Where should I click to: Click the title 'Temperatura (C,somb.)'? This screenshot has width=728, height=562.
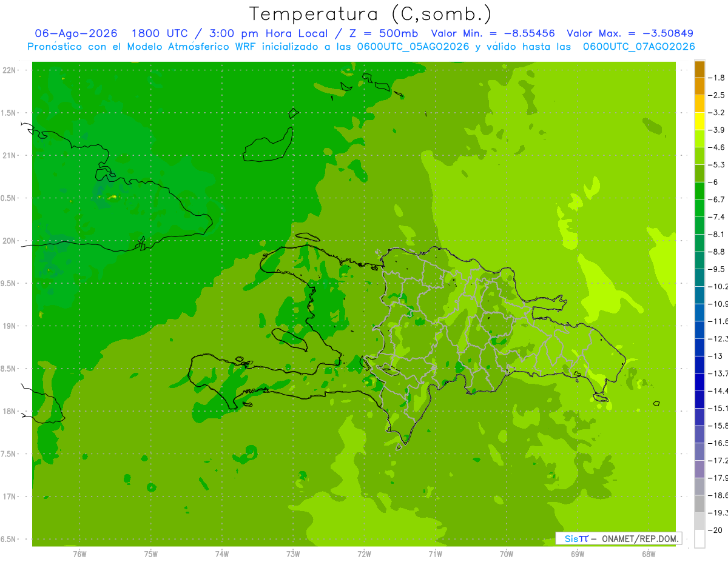(x=370, y=13)
